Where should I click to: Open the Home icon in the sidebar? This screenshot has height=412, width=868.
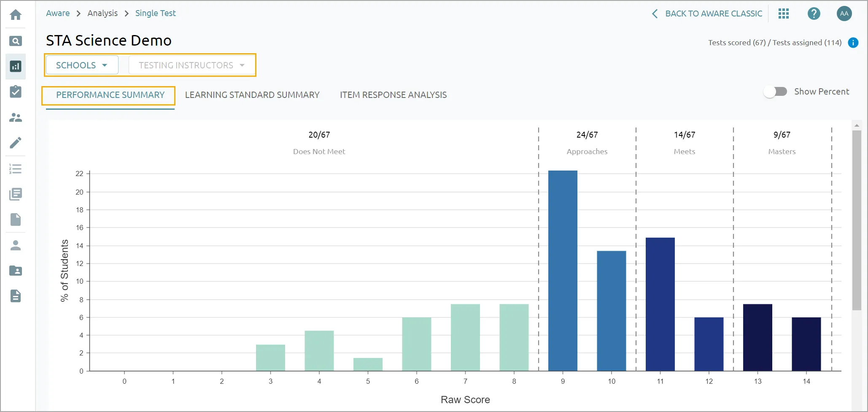coord(16,15)
